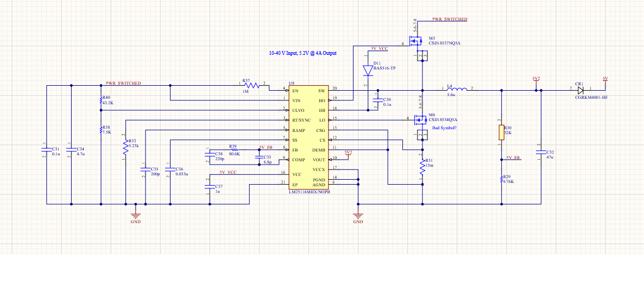Image resolution: width=644 pixels, height=284 pixels.
Task: Select the U8 LM25116 IC body
Action: pos(308,138)
